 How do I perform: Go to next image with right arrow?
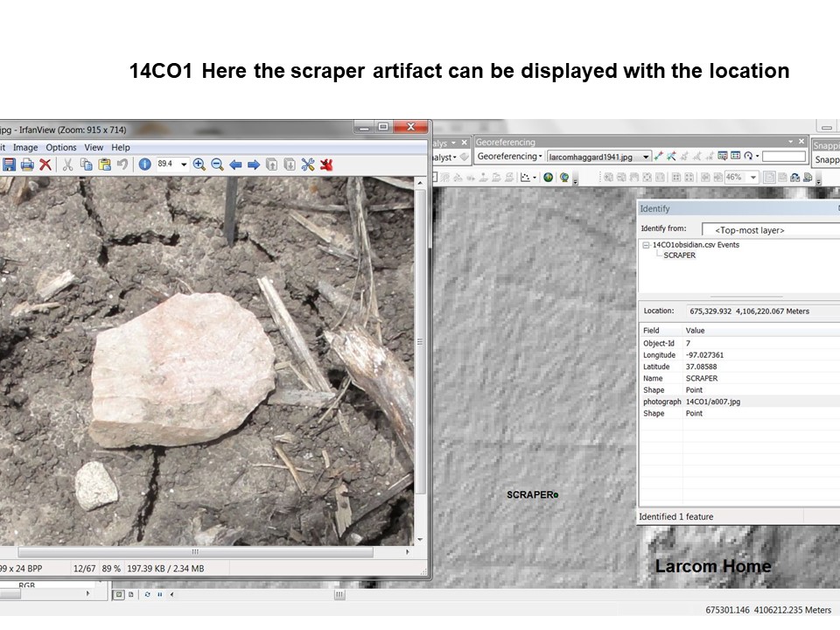[254, 164]
